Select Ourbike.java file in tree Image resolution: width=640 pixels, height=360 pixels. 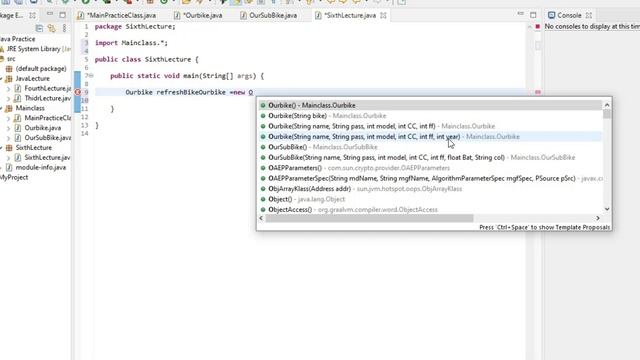point(38,128)
